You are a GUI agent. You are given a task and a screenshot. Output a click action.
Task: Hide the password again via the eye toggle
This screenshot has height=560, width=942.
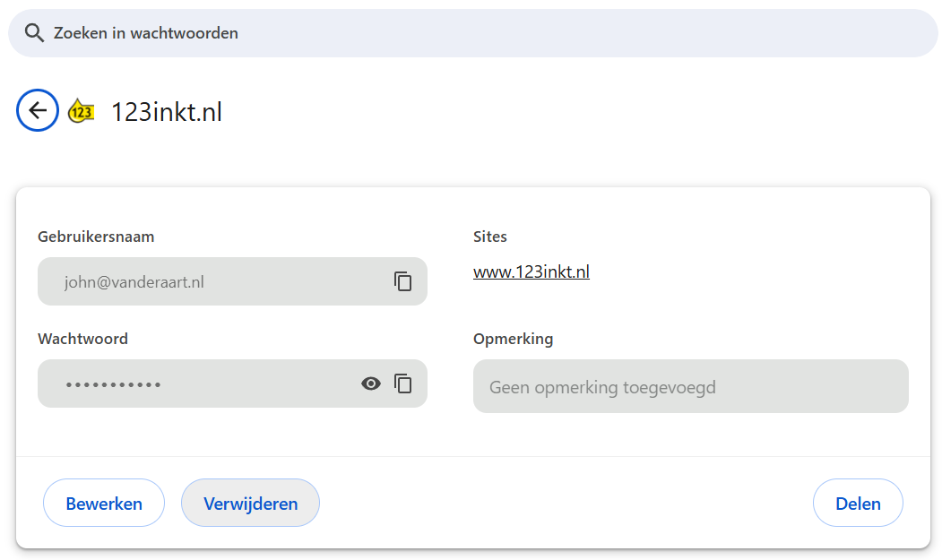coord(370,383)
